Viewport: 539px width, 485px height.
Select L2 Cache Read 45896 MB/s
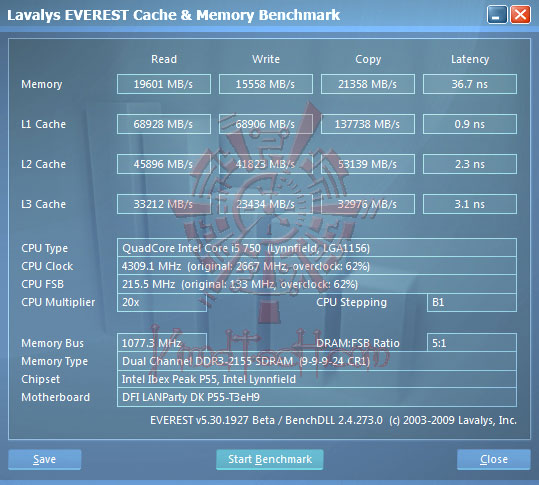[164, 164]
